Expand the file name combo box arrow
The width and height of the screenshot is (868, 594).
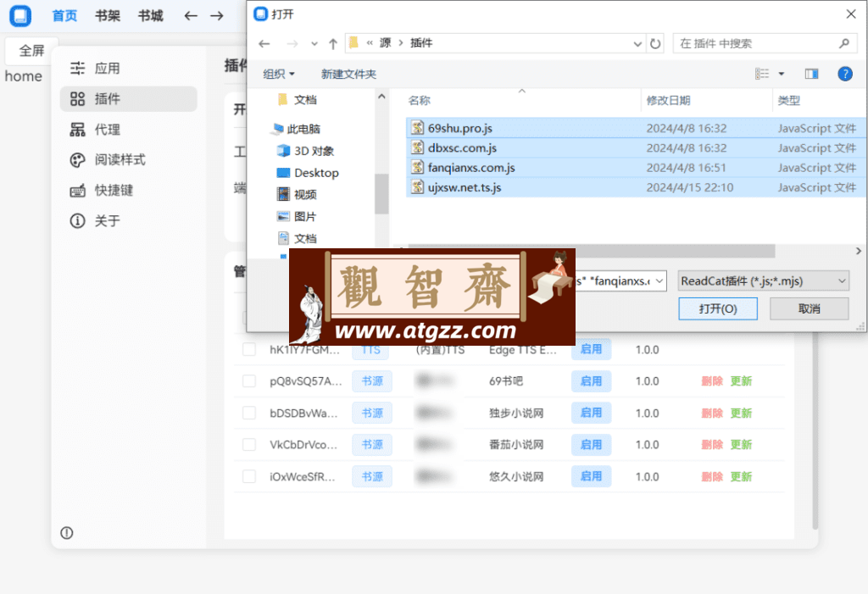[659, 281]
